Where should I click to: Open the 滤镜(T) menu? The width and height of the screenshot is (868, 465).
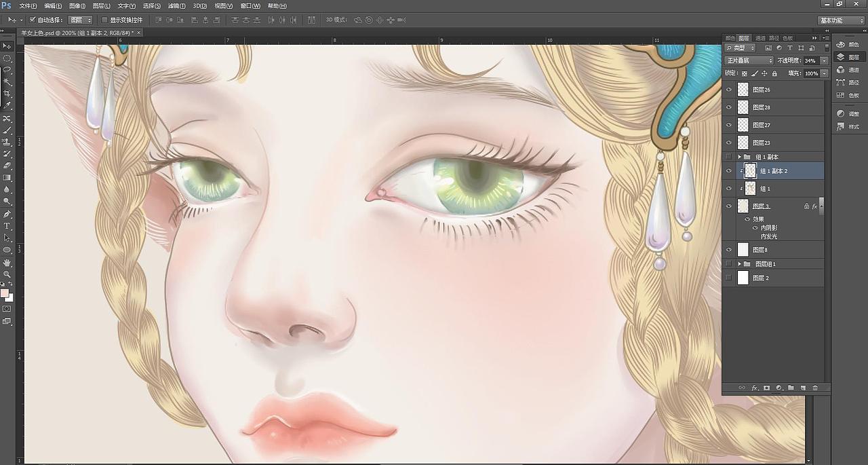pyautogui.click(x=176, y=5)
